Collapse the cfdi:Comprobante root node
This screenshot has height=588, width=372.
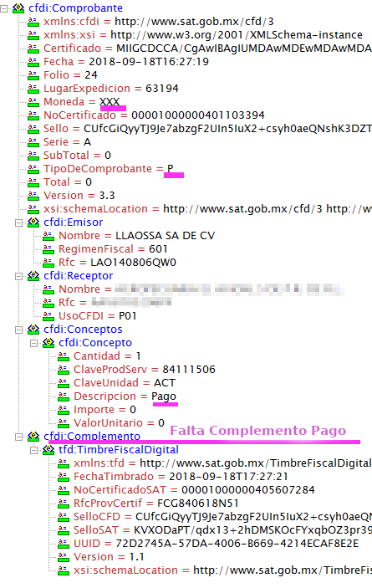[x=3, y=8]
